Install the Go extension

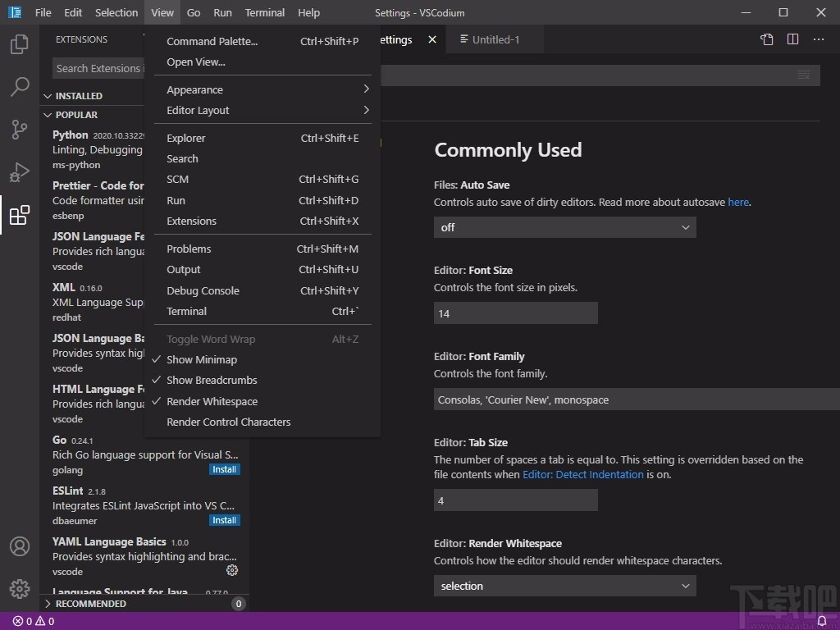223,469
